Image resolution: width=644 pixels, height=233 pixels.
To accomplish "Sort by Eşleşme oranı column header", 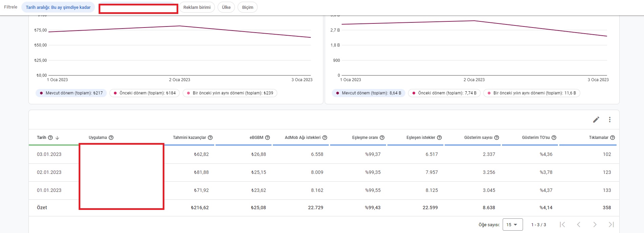I will point(365,138).
